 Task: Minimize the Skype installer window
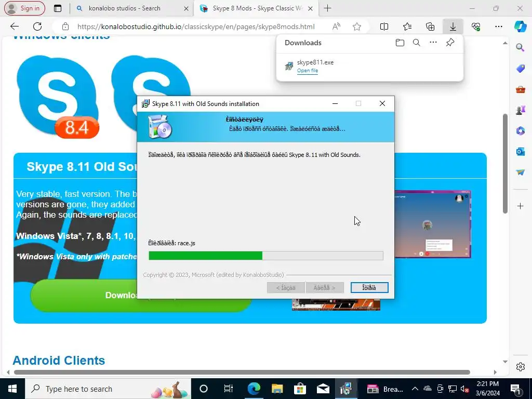(x=335, y=103)
